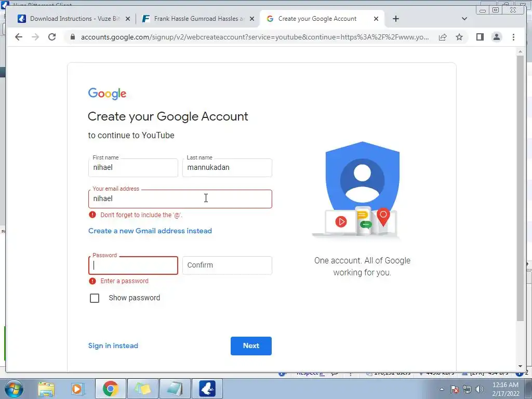Edit the Last name field
The width and height of the screenshot is (532, 399).
tap(227, 168)
